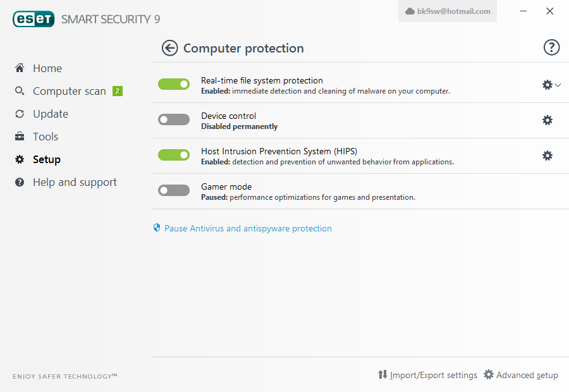Viewport: 569px width, 392px height.
Task: Click the Tools toolbox icon in the sidebar
Action: 20,137
